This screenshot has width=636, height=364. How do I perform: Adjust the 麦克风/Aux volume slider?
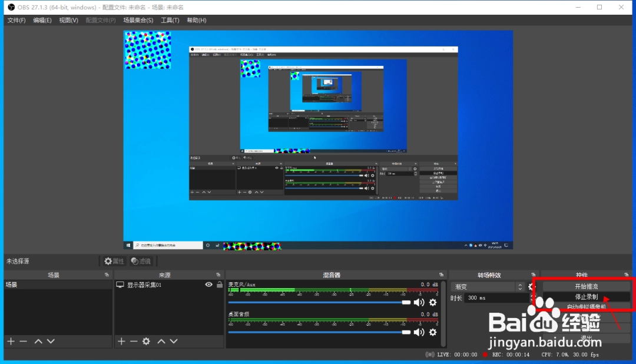(x=319, y=302)
